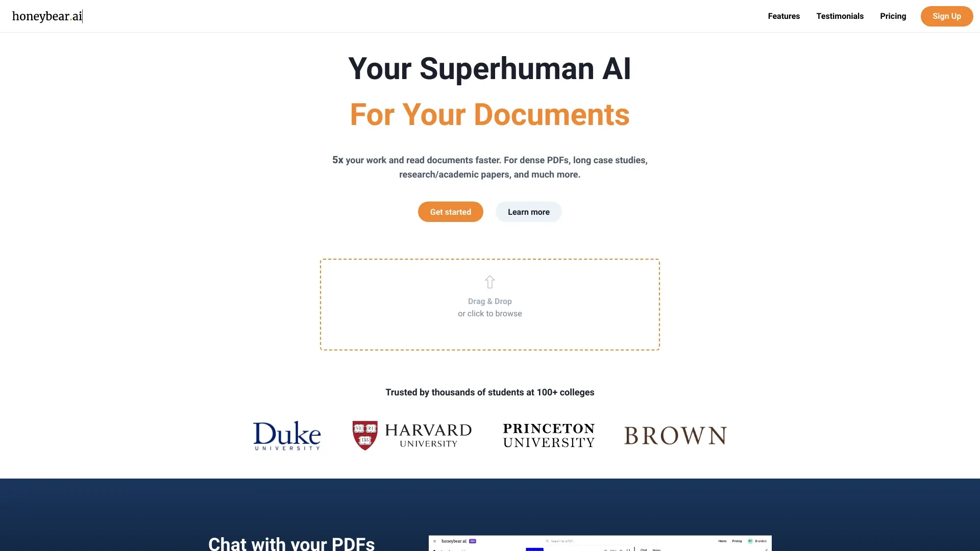Click the Harvard University logo
The image size is (980, 551).
tap(412, 435)
